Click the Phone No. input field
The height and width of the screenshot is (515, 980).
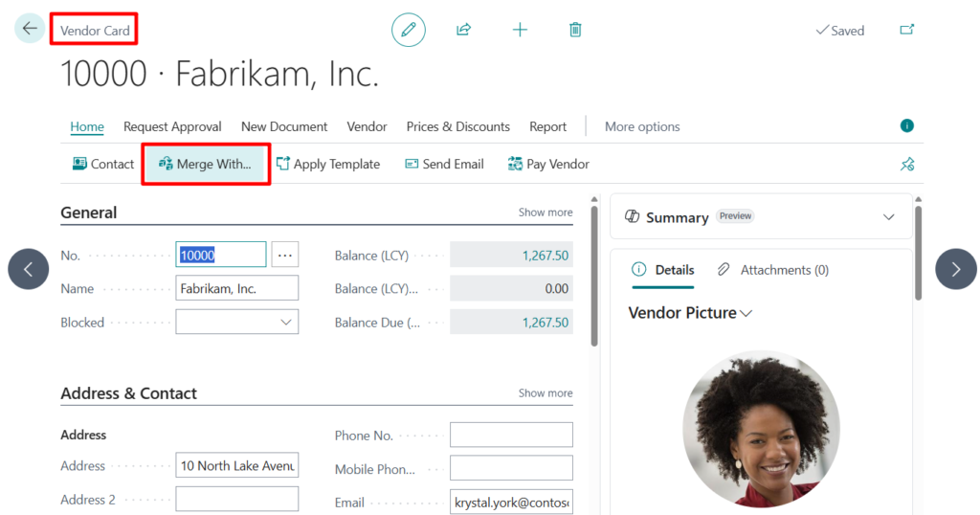pyautogui.click(x=511, y=436)
